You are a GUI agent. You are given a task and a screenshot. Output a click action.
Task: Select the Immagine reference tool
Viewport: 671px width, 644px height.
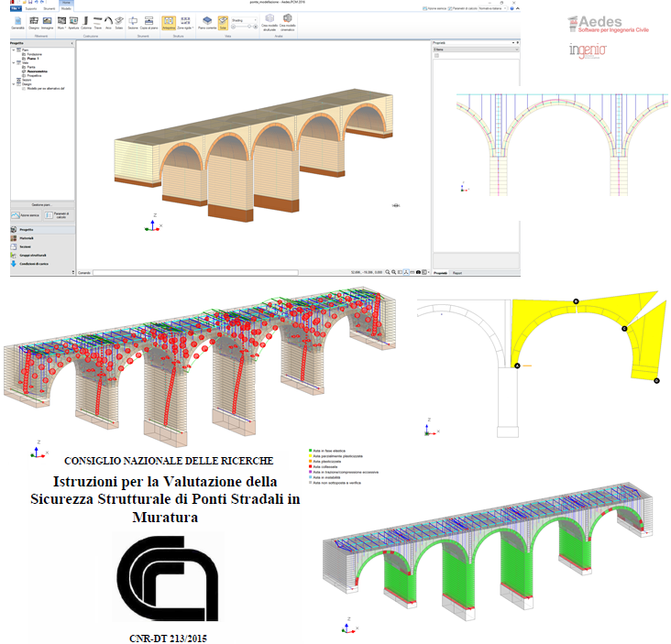(47, 23)
